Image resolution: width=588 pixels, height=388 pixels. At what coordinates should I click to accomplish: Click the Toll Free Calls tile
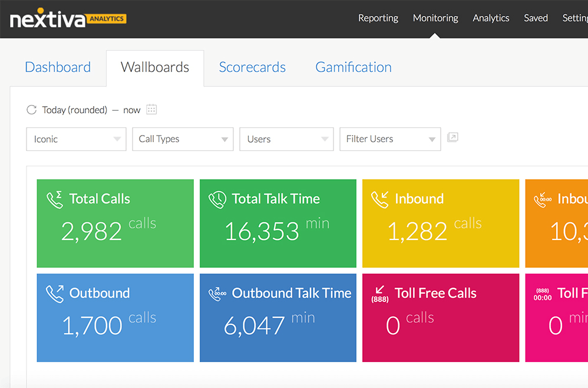click(440, 318)
